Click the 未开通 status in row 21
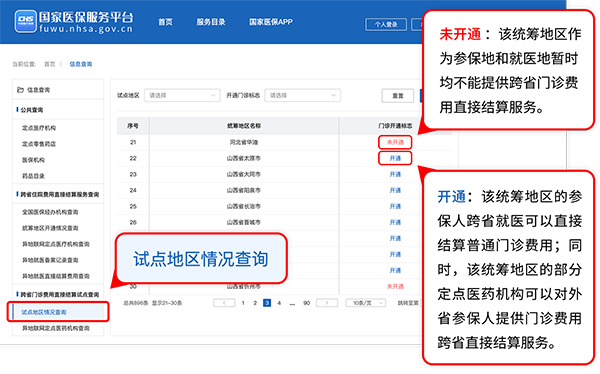Screen dimensions: 600x374 click(x=395, y=142)
